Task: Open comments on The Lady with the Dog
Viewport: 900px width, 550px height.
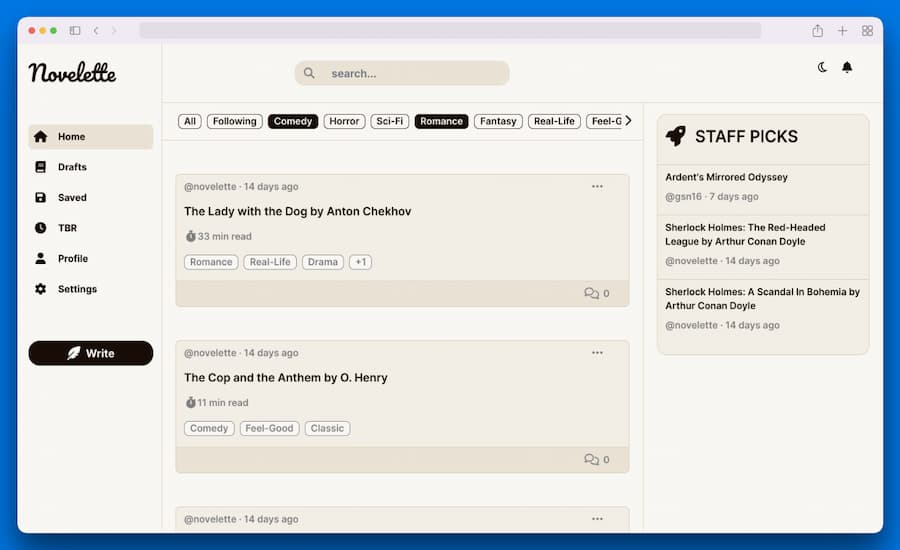Action: (x=596, y=293)
